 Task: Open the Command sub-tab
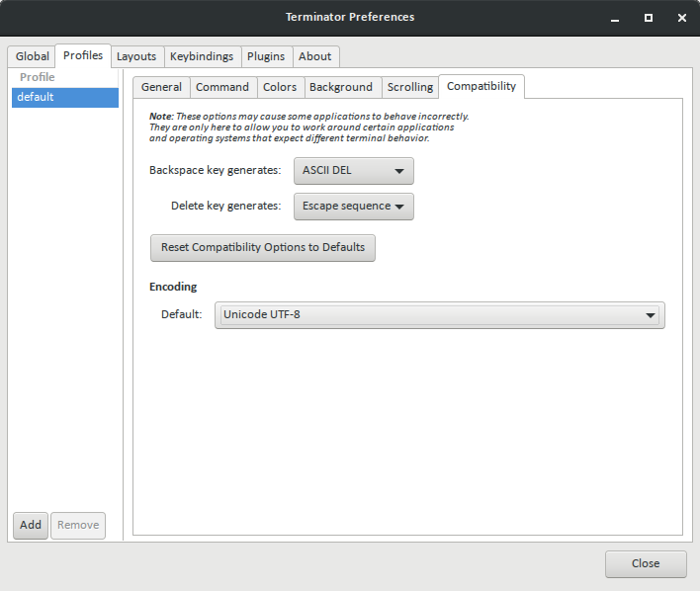tap(222, 87)
